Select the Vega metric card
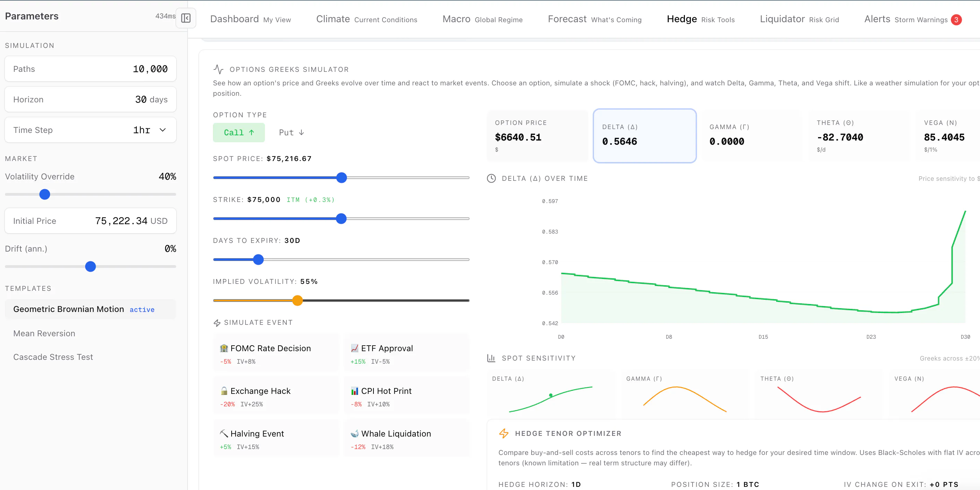 (x=947, y=136)
